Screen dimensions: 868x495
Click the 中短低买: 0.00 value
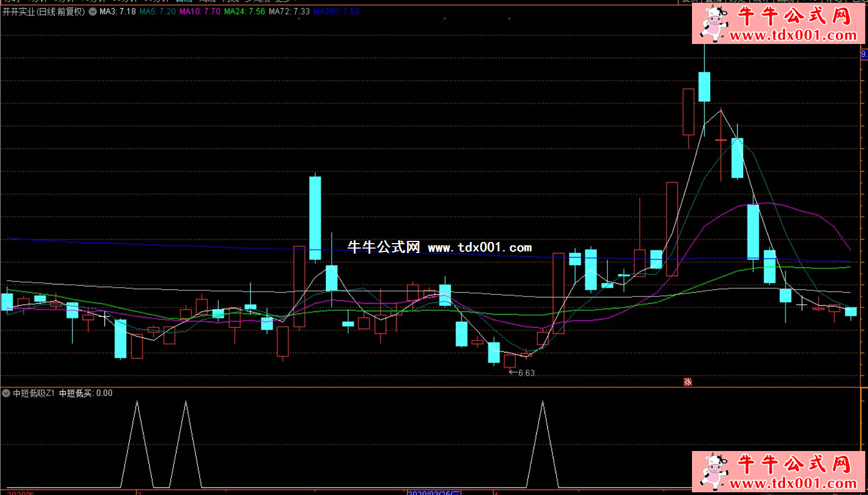(x=86, y=393)
